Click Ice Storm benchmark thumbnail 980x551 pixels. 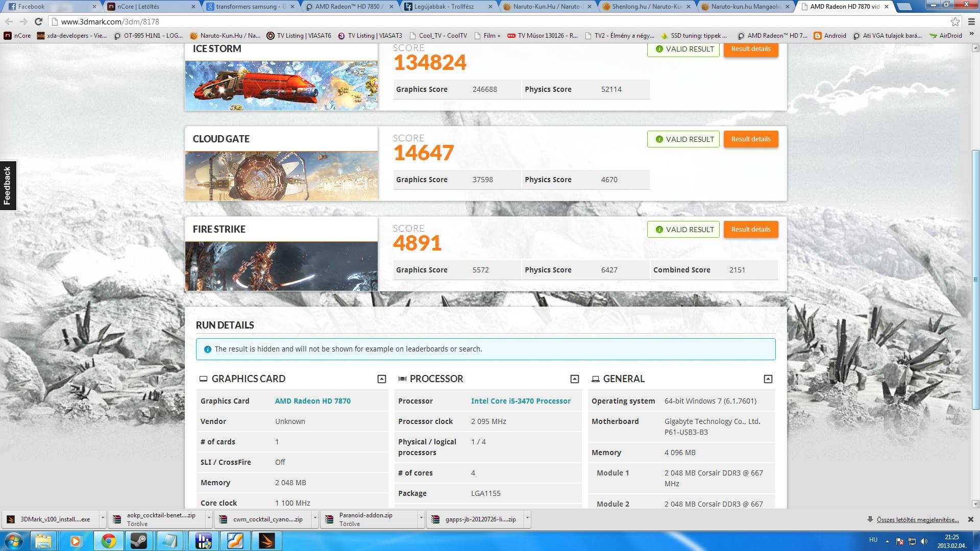tap(281, 85)
